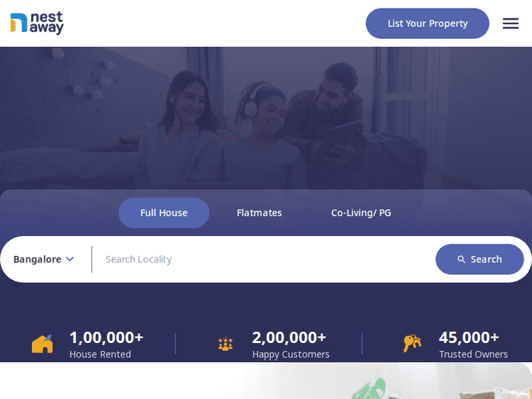Screen dimensions: 532x399
Task: Focus the Search Locality input field
Action: click(264, 259)
